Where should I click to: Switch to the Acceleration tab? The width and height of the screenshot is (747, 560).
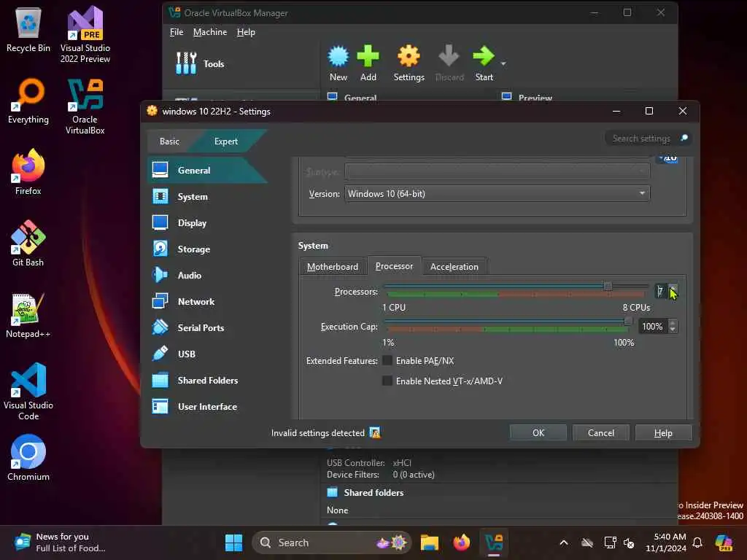[x=454, y=267]
